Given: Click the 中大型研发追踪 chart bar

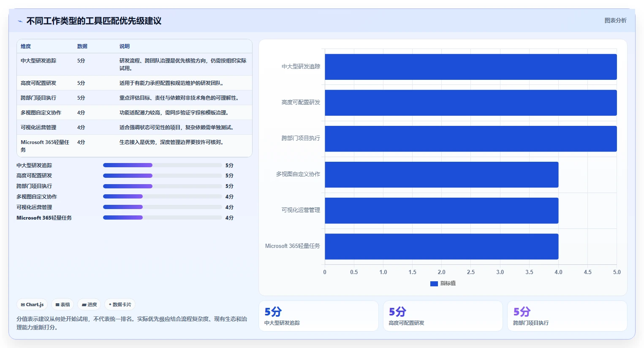Looking at the screenshot, I should pos(471,67).
